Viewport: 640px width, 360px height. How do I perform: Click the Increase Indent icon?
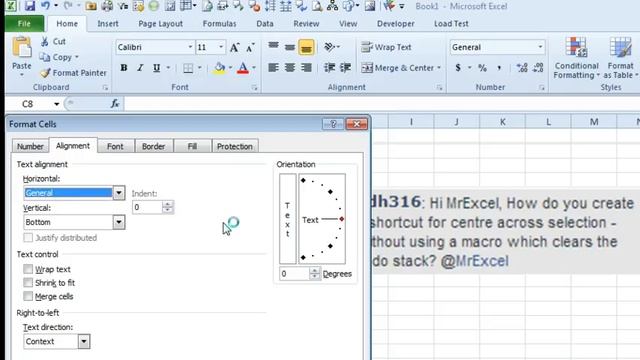[345, 68]
